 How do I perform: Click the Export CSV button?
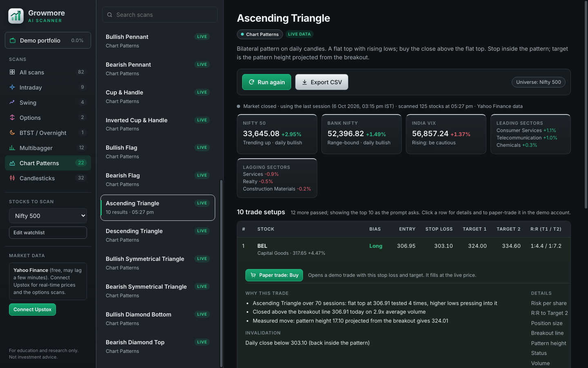coord(322,82)
